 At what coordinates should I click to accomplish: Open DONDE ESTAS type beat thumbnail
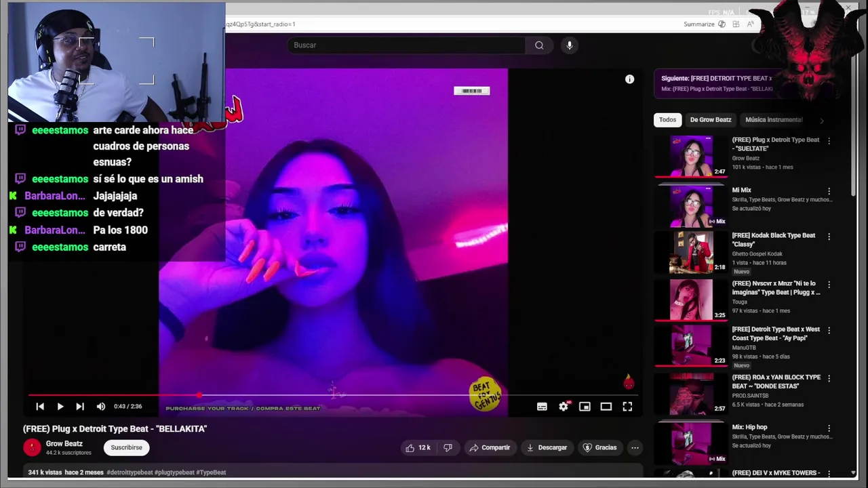(x=691, y=394)
